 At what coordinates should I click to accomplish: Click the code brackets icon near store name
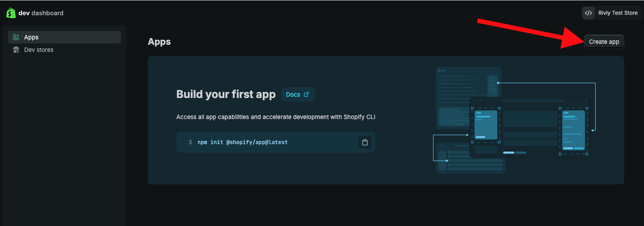pos(588,13)
